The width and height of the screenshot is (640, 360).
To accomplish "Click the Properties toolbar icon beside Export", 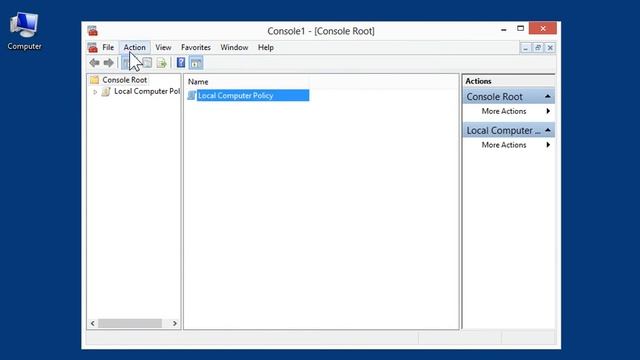I will (x=147, y=63).
